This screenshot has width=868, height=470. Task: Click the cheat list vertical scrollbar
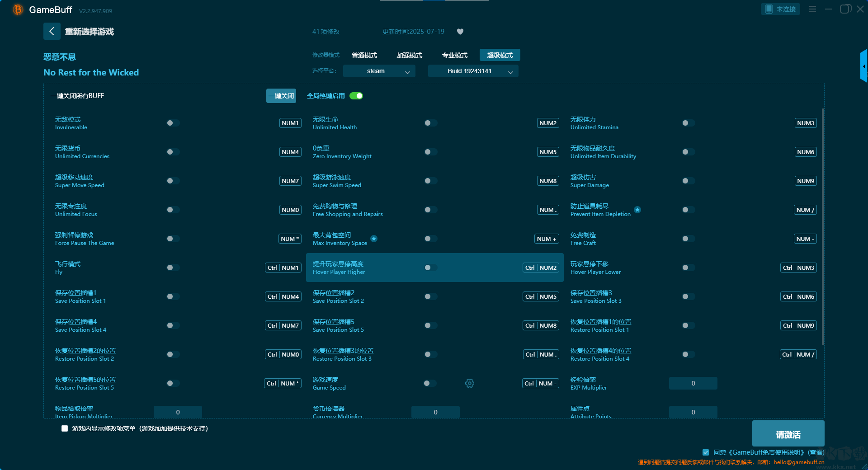(823, 227)
